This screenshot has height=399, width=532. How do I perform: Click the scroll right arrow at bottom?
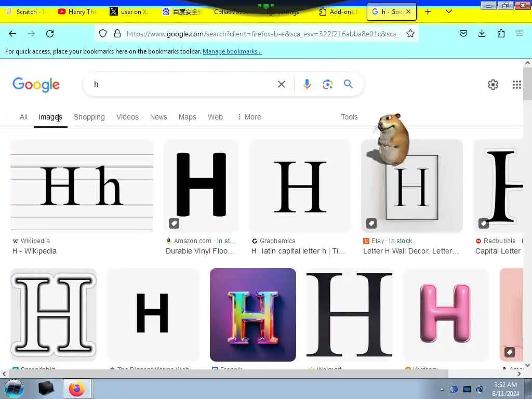pos(519,374)
